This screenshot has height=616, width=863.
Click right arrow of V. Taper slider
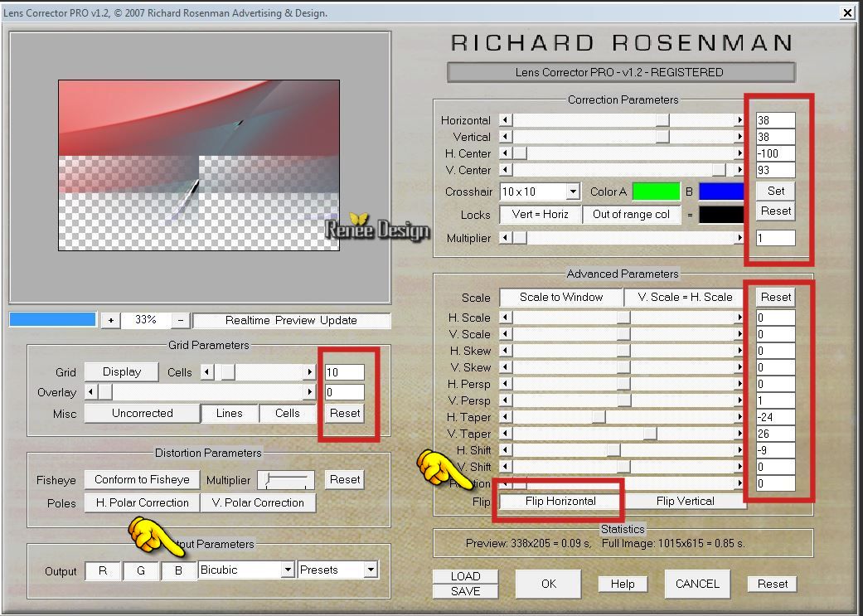point(739,434)
